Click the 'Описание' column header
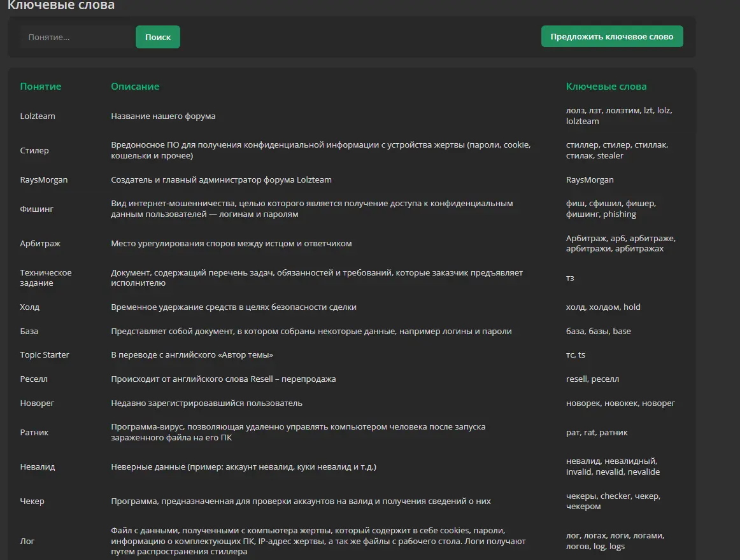The image size is (740, 560). [135, 87]
